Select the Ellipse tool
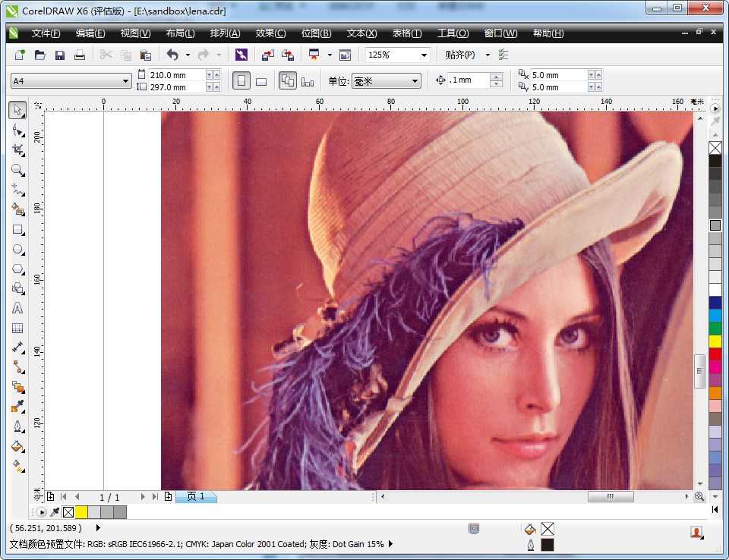This screenshot has width=729, height=560. click(x=17, y=250)
